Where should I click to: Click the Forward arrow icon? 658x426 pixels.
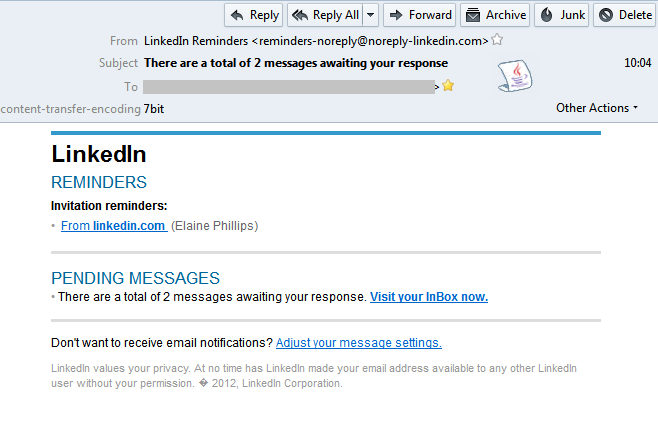(x=396, y=16)
